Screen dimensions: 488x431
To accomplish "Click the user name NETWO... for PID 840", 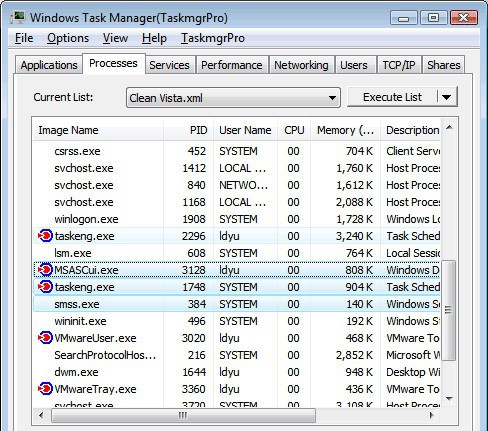I will [x=243, y=185].
